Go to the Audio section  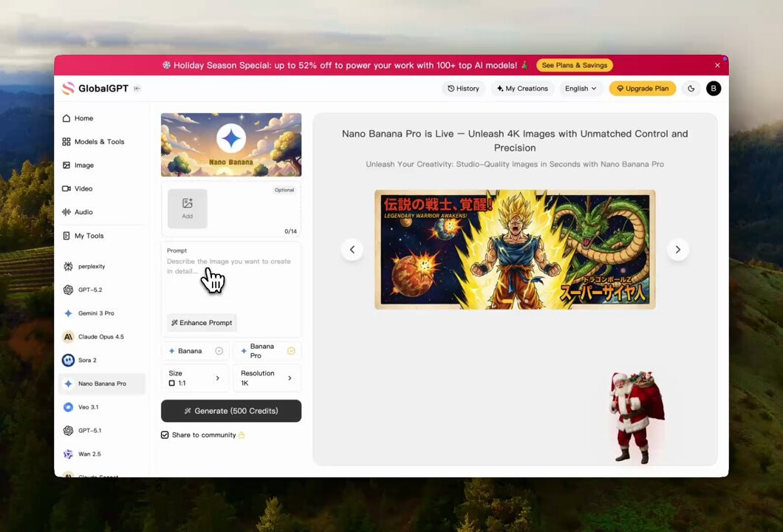tap(102, 212)
